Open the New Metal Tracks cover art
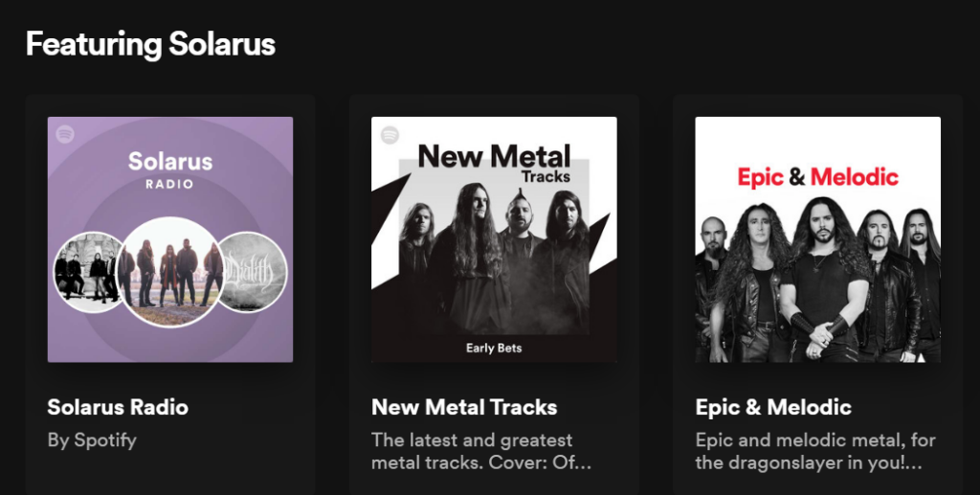 click(494, 239)
